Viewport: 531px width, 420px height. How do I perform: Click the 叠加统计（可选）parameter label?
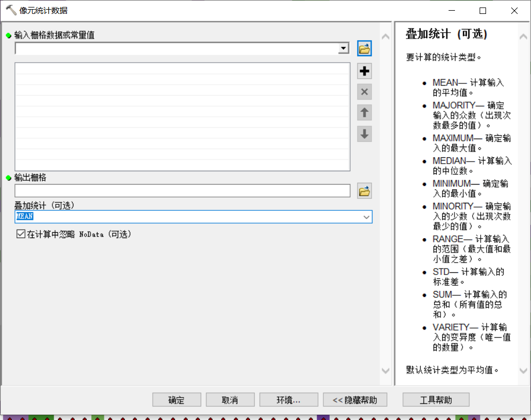[44, 205]
